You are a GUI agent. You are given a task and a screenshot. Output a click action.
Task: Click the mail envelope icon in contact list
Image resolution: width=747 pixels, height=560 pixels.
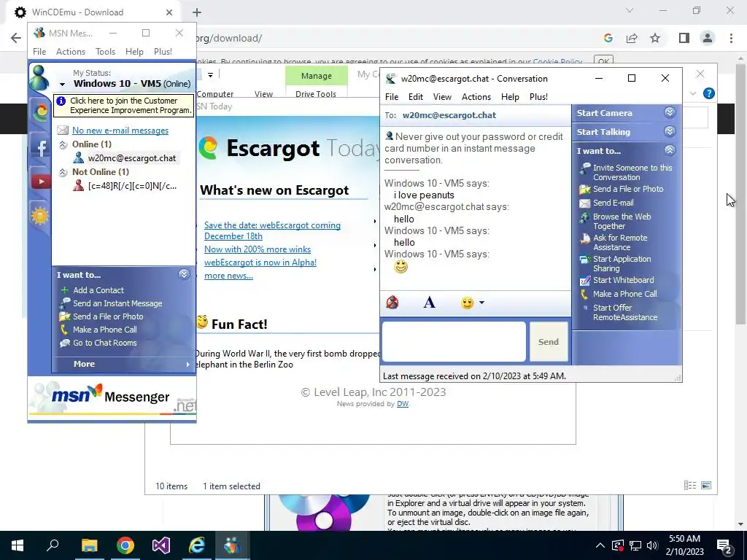tap(63, 130)
